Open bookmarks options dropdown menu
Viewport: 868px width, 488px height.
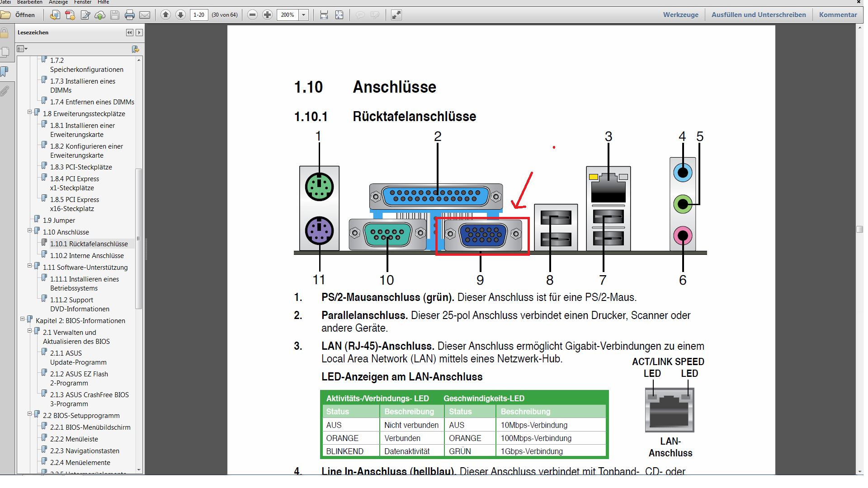point(22,49)
